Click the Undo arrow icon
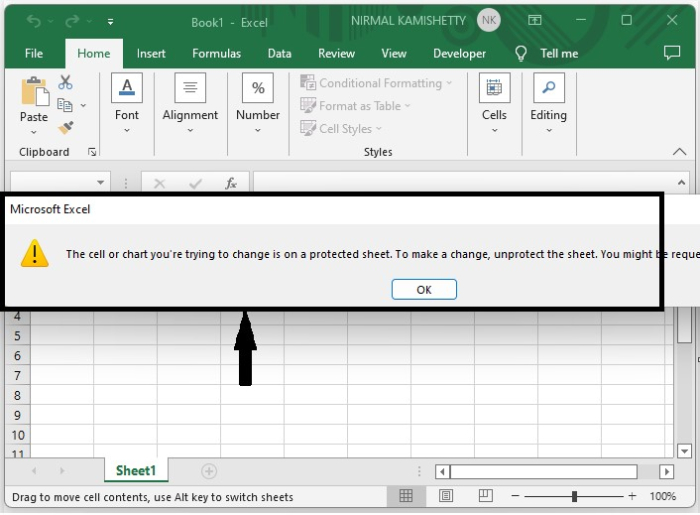This screenshot has height=515, width=700. pos(33,21)
